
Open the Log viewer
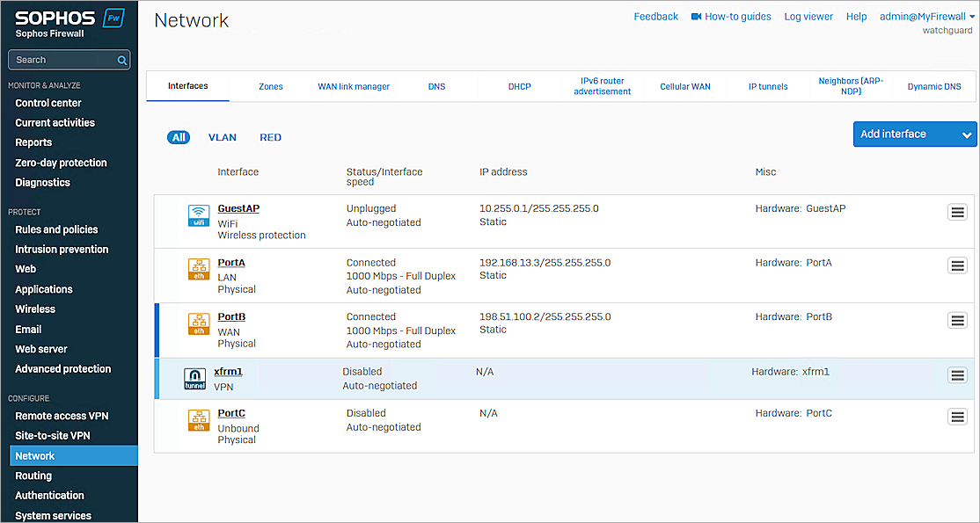pyautogui.click(x=808, y=15)
